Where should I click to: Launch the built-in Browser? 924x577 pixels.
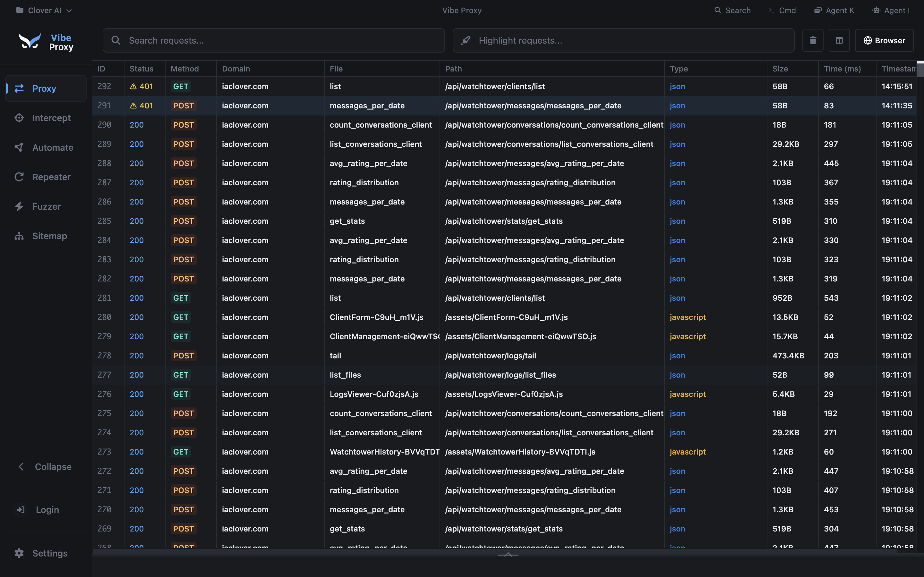coord(884,40)
